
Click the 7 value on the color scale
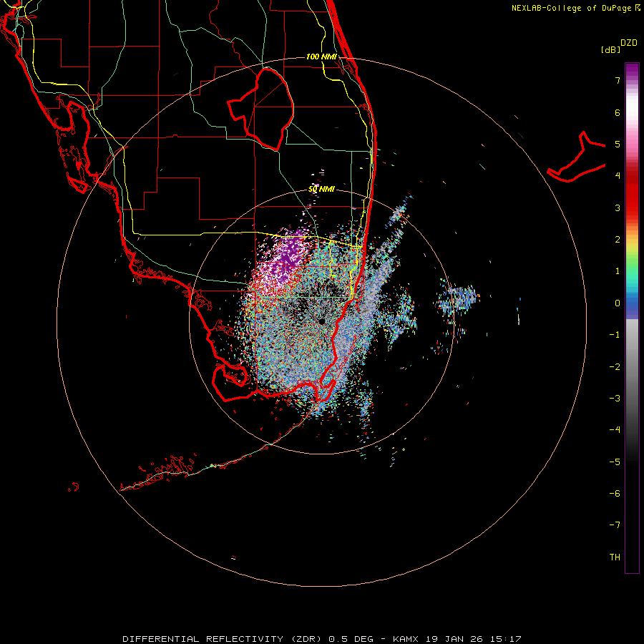point(618,80)
